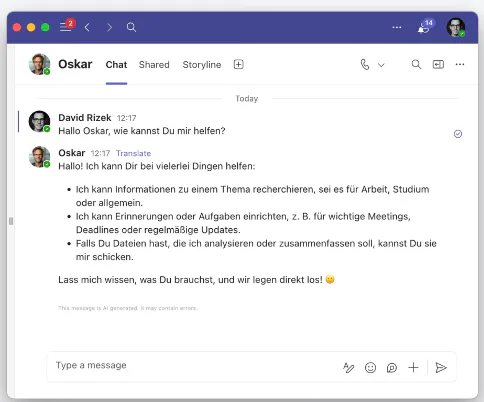
Task: Click the Today date separator label
Action: pos(247,99)
